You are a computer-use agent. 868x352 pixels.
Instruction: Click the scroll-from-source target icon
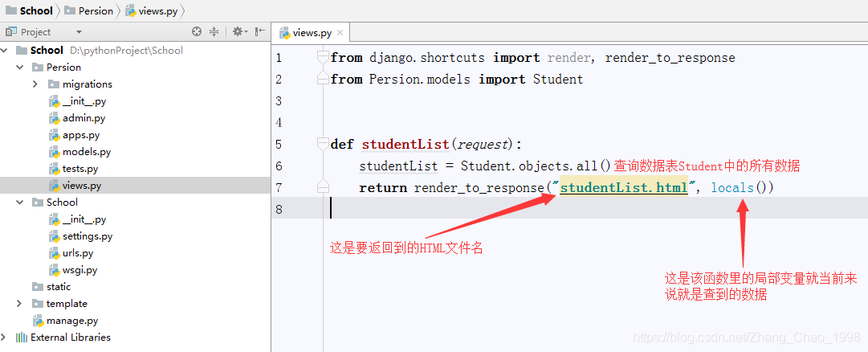coord(197,32)
